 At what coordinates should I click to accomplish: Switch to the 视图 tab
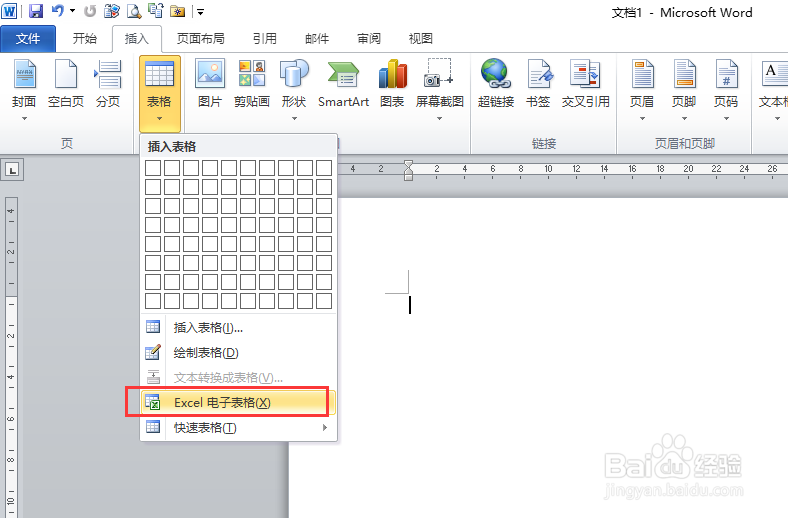[x=421, y=39]
